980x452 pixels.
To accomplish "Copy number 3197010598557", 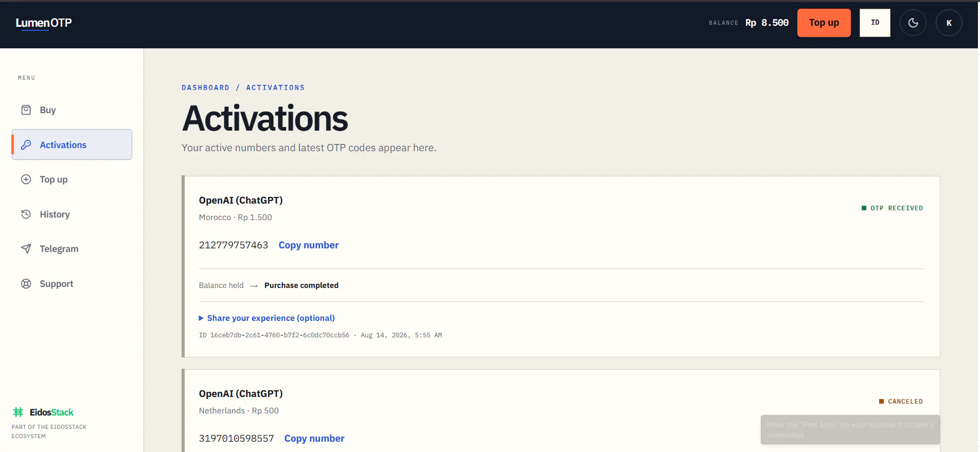I will [x=314, y=438].
